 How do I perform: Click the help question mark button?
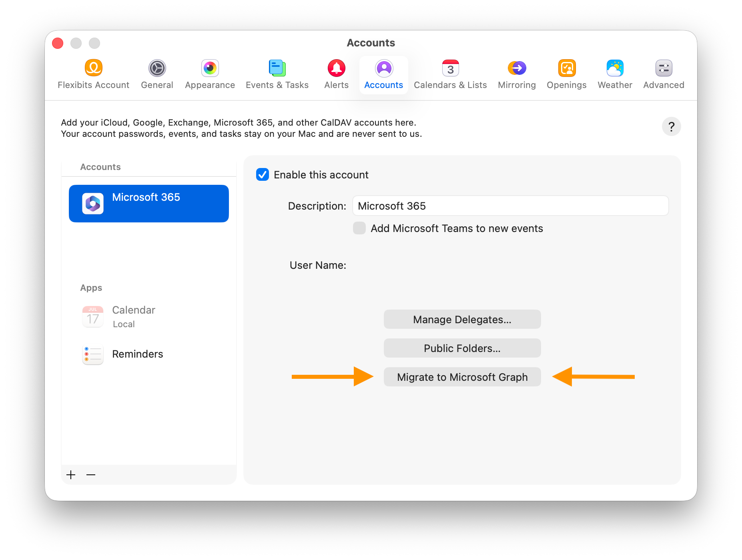(671, 127)
